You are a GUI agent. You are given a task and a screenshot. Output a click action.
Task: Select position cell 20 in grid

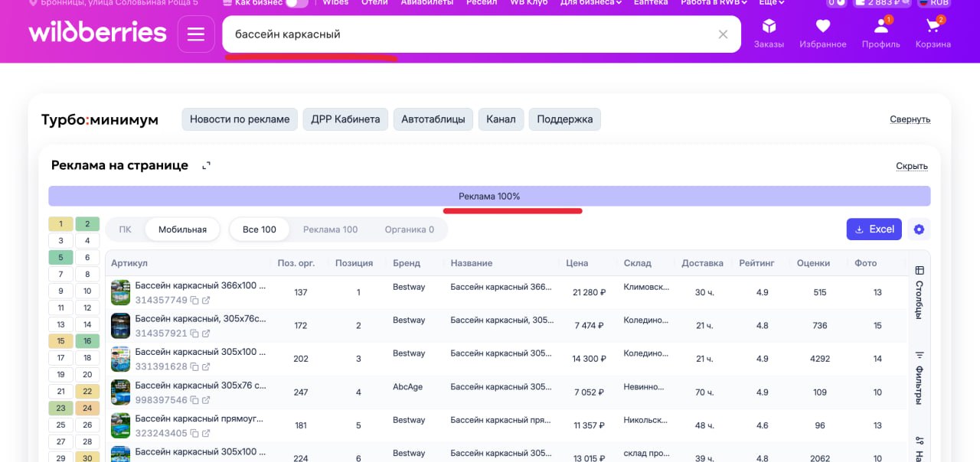pyautogui.click(x=87, y=375)
